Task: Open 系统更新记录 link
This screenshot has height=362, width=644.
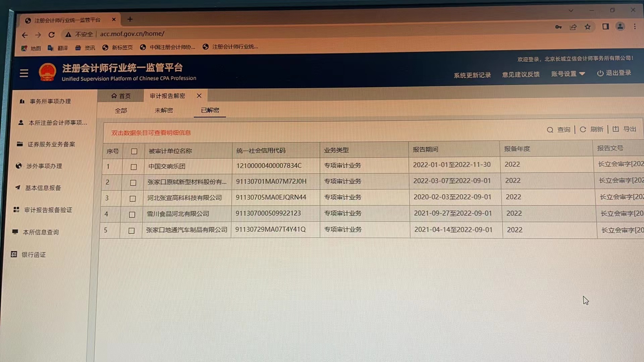Action: click(472, 75)
